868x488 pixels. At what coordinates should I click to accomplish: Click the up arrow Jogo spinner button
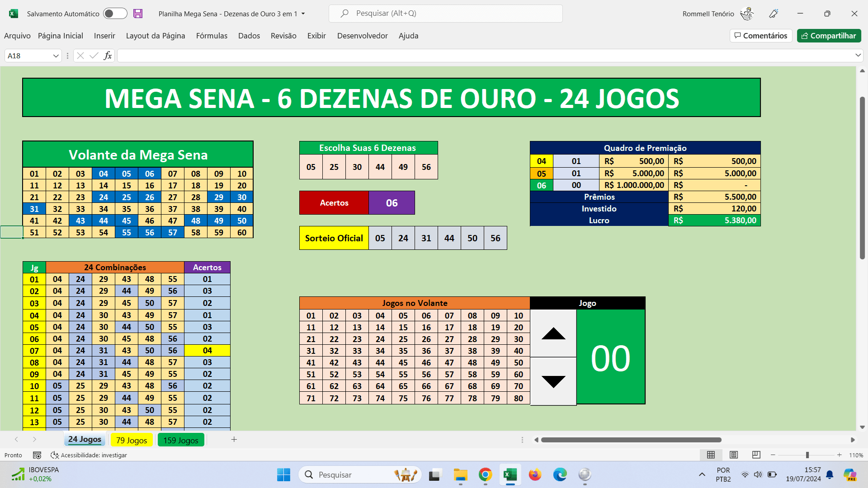pyautogui.click(x=553, y=333)
